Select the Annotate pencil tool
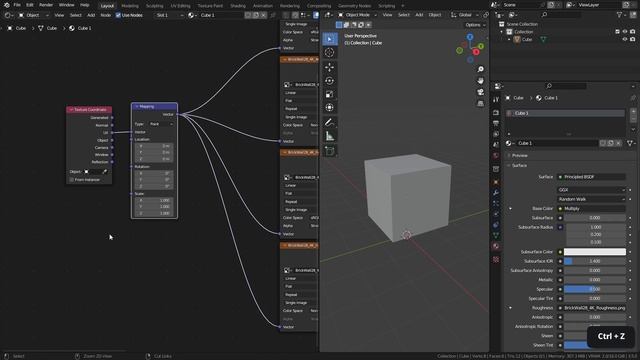The height and width of the screenshot is (360, 640). tap(329, 122)
